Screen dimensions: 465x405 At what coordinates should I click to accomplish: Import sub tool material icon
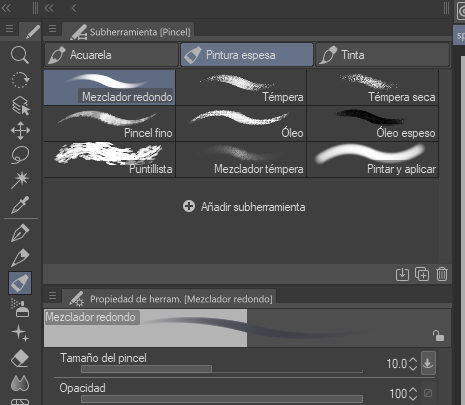(x=402, y=274)
